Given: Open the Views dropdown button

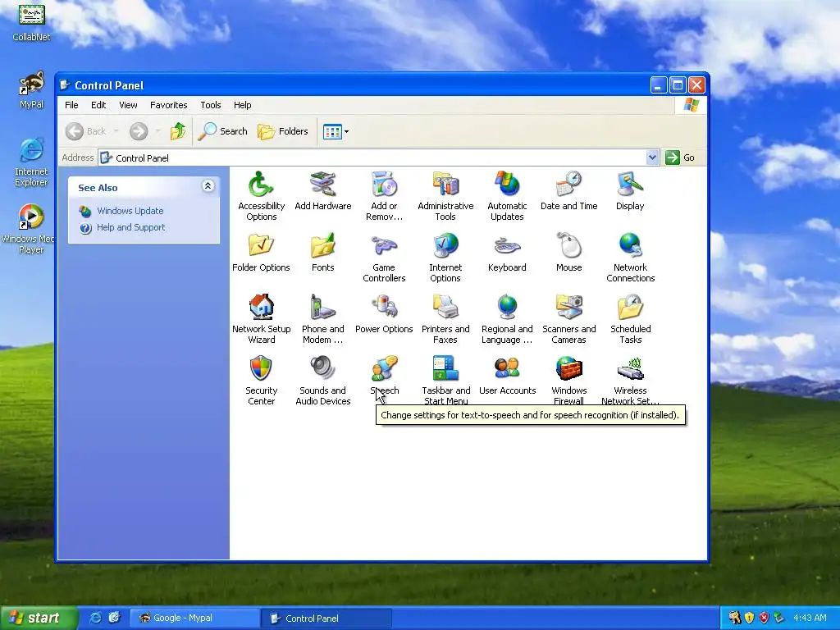Looking at the screenshot, I should click(336, 131).
